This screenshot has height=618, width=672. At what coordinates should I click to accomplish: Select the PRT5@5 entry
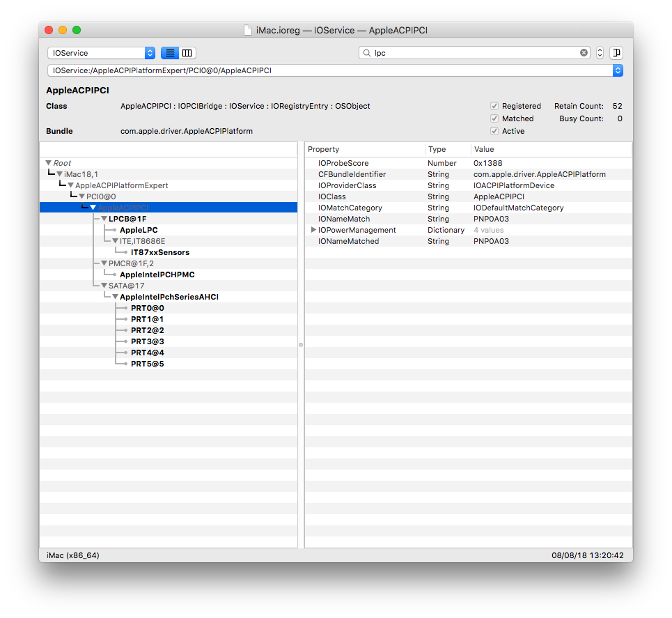coord(148,364)
